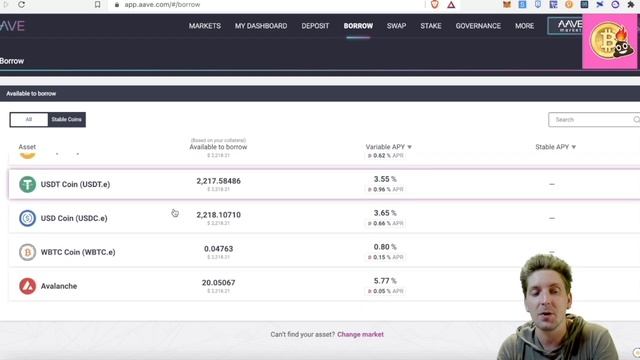640x360 pixels.
Task: Click the WBTC Coin bitcoin icon
Action: tap(27, 252)
